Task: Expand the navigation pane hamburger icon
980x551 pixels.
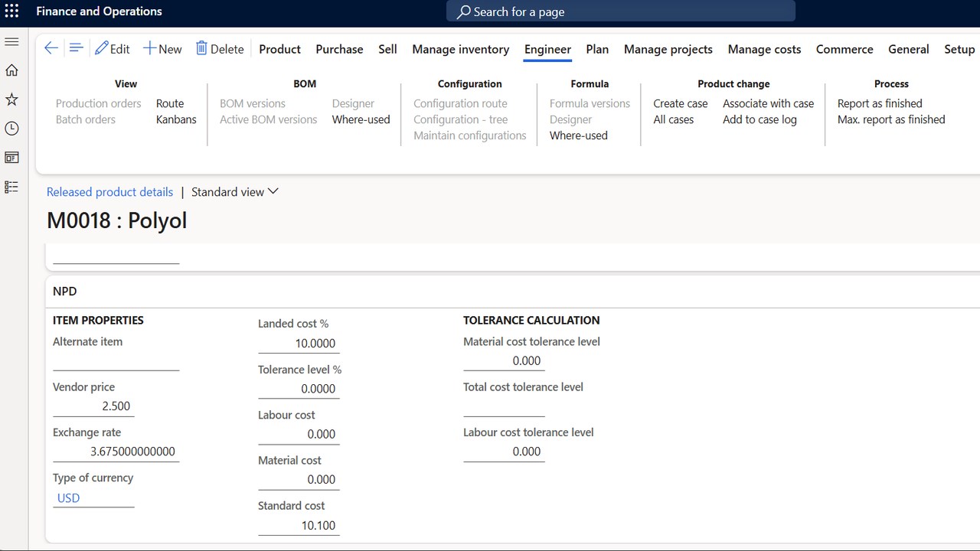Action: 11,41
